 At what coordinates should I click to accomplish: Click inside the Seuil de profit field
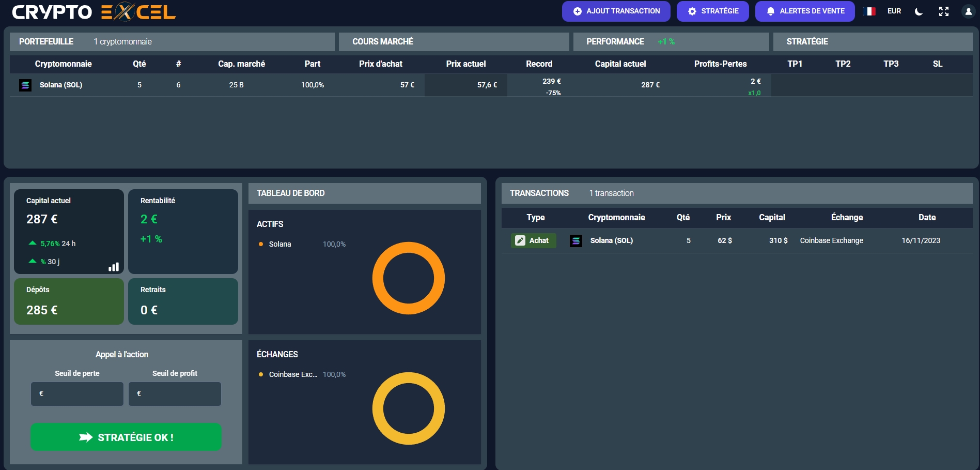(x=175, y=394)
